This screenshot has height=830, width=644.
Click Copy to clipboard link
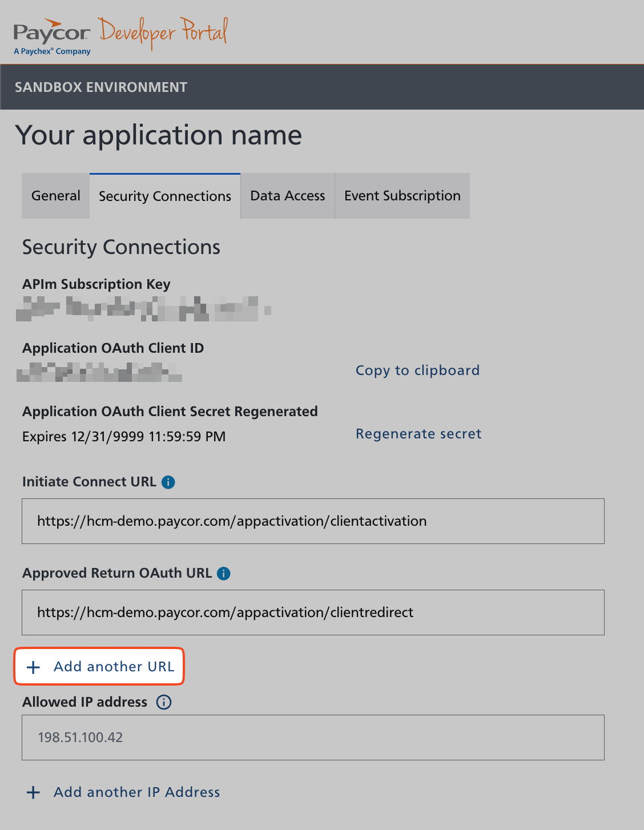pyautogui.click(x=417, y=370)
